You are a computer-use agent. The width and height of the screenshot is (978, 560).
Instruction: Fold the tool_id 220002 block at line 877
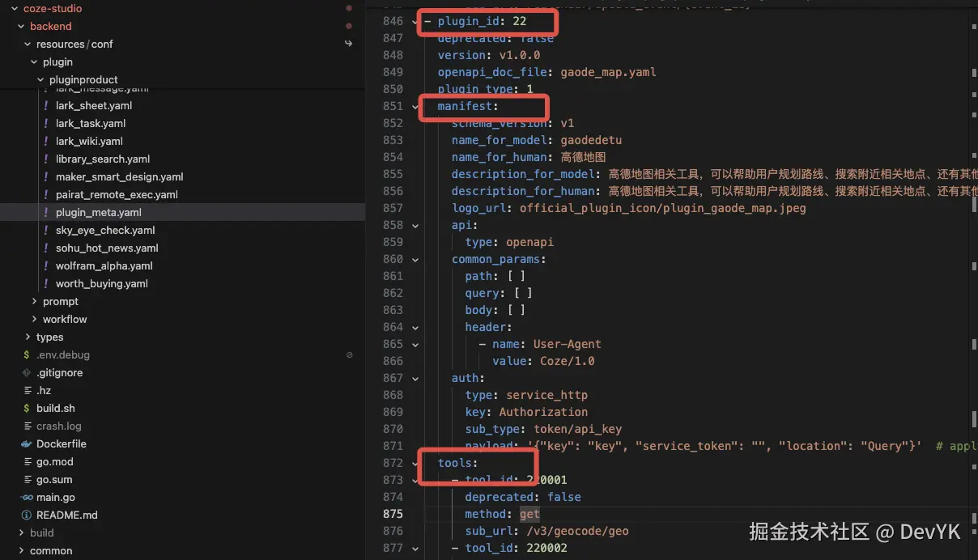415,548
